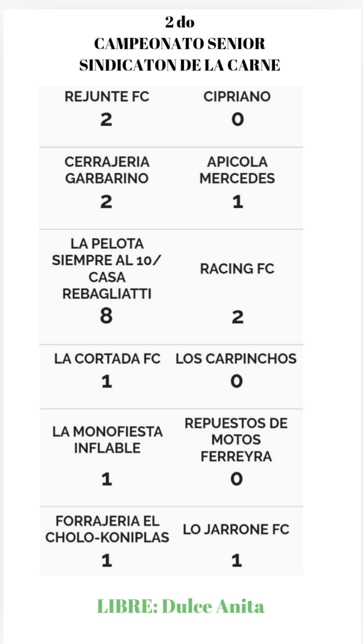Click Lo Jarrone FC's score of 1

coord(237,561)
